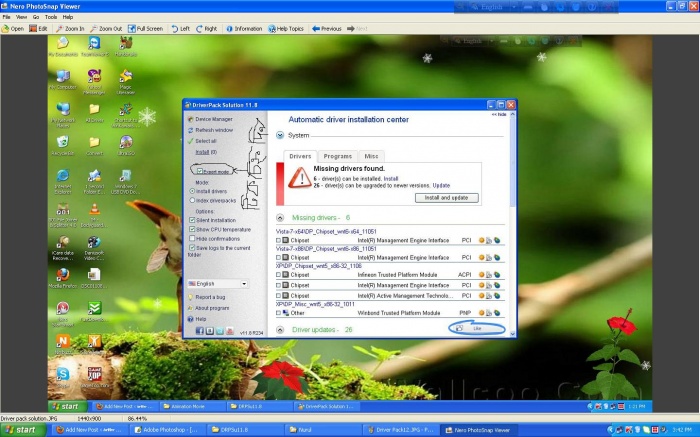Go to the Previous image
700x437 pixels.
pyautogui.click(x=327, y=29)
